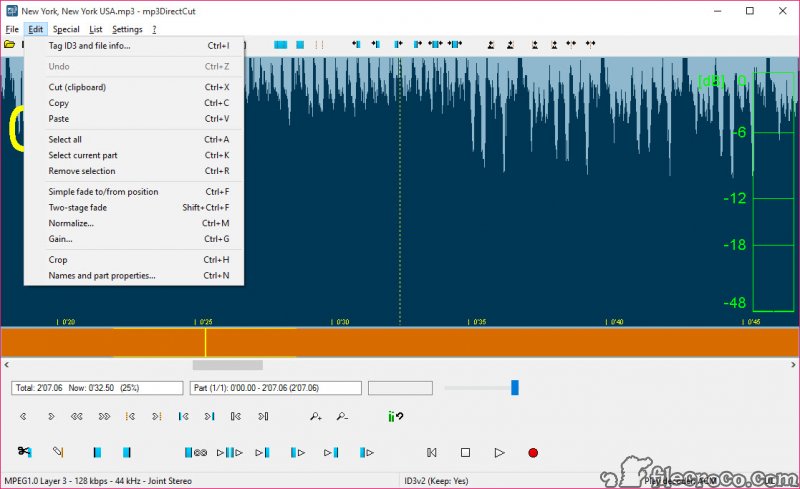Click the single right arrow navigation icon
800x489 pixels.
(x=51, y=417)
